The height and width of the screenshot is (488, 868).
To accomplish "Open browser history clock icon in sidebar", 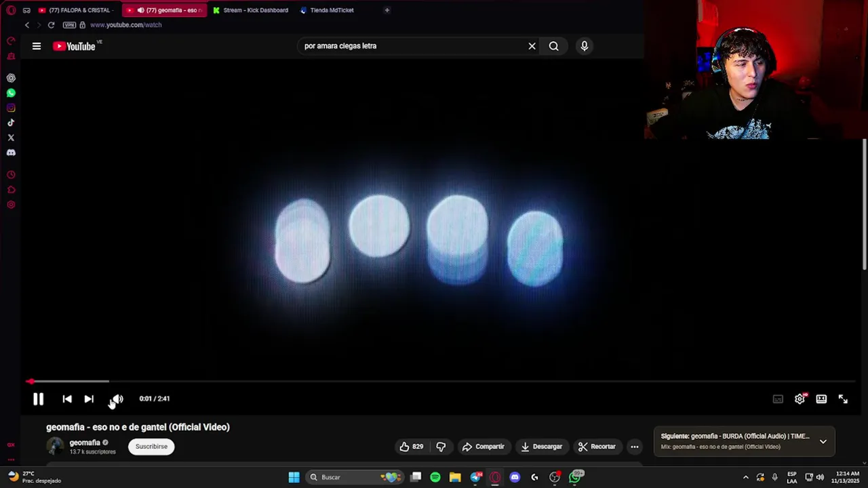I will pyautogui.click(x=11, y=175).
